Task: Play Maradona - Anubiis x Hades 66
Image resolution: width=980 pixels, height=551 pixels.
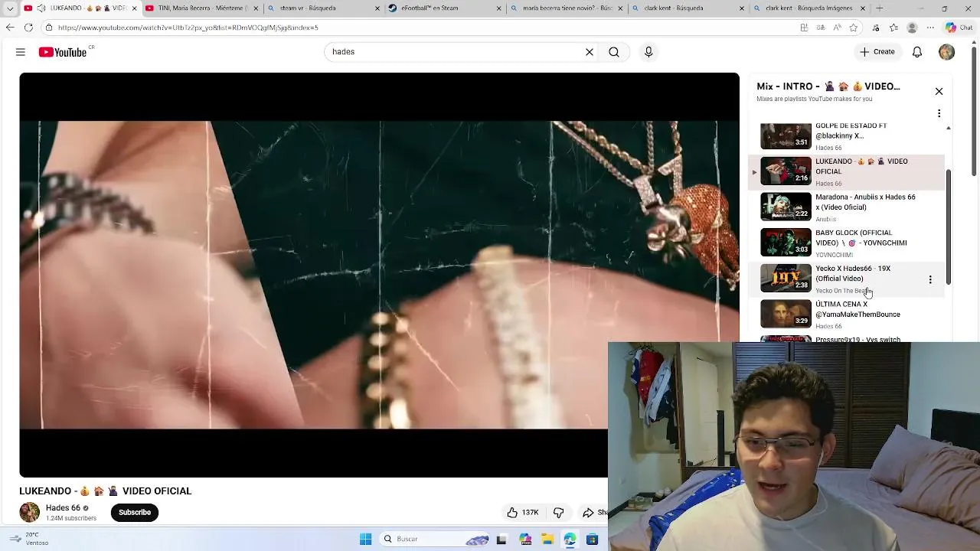Action: point(846,207)
